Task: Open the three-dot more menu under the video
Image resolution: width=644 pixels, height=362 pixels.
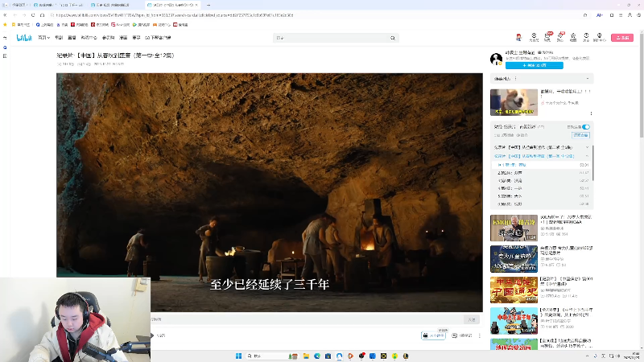Action: coord(479,335)
